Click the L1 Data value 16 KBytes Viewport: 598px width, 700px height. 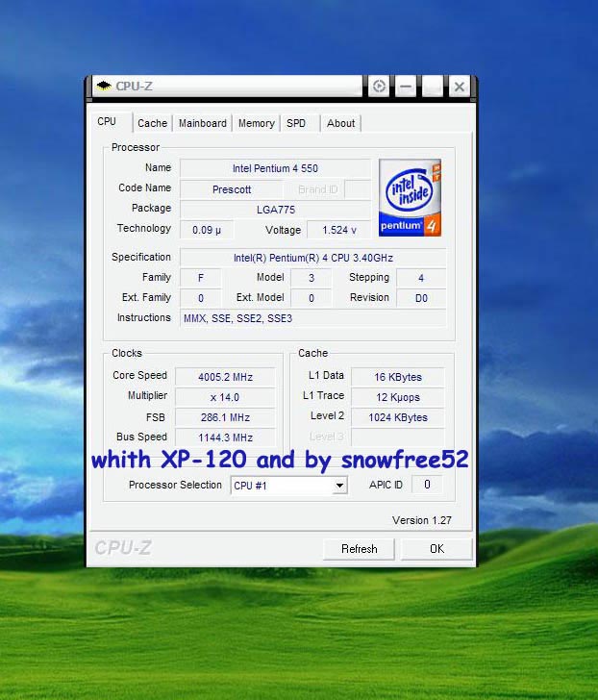click(398, 377)
